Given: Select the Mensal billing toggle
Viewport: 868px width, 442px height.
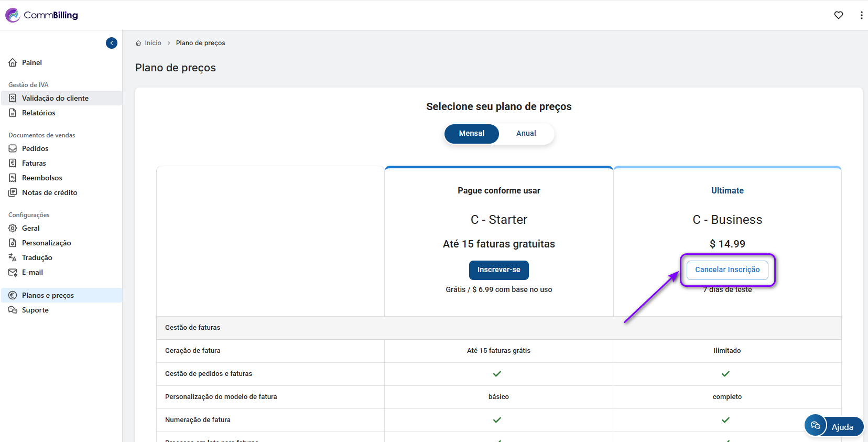Looking at the screenshot, I should point(471,134).
